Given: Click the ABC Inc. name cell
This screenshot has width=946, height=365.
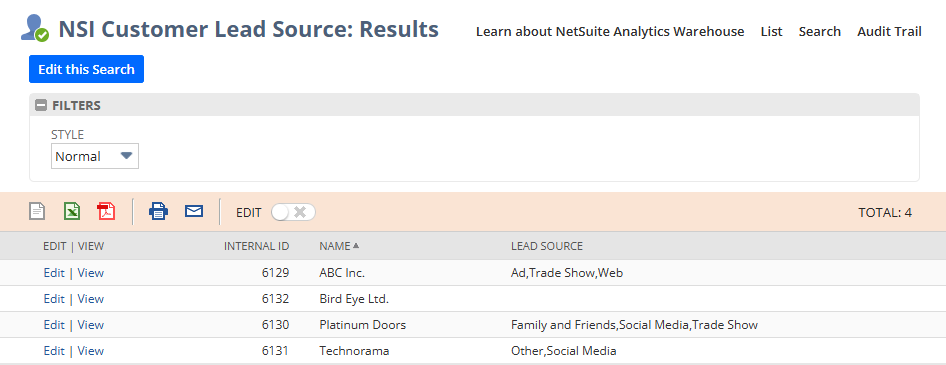Looking at the screenshot, I should [342, 273].
